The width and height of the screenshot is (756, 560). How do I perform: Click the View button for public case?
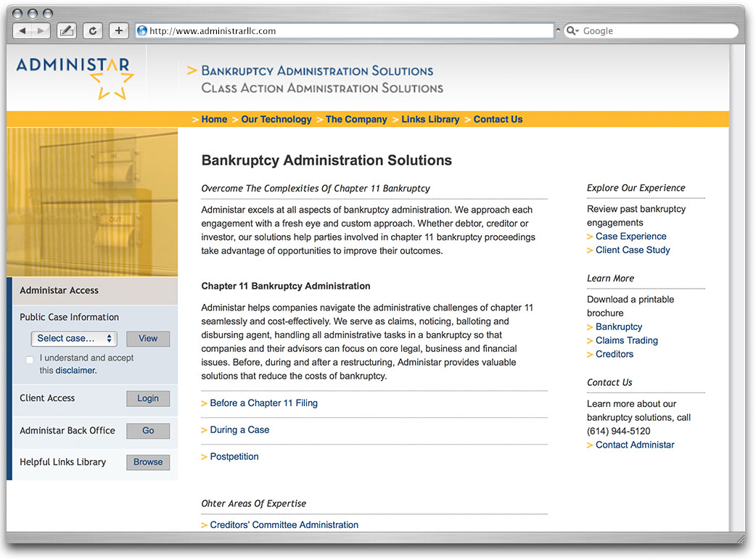(148, 338)
